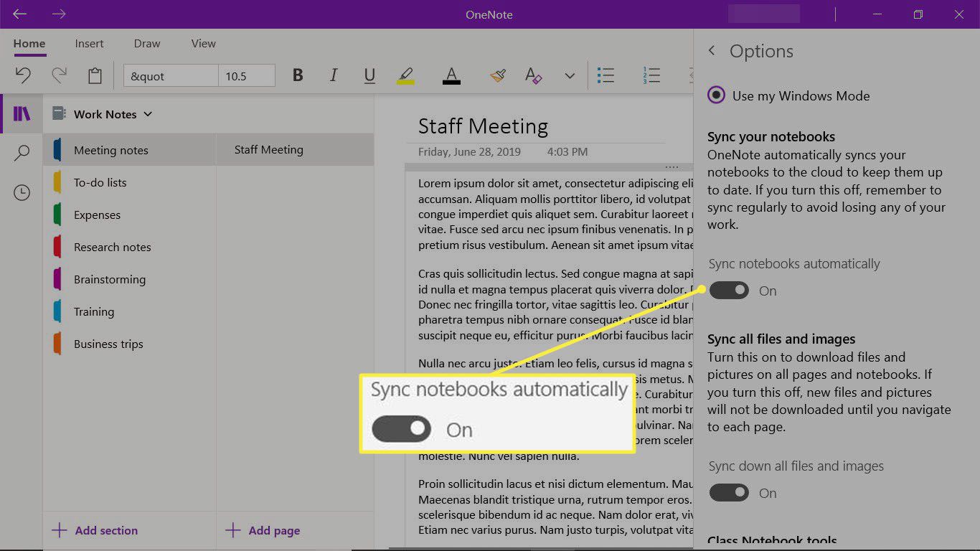Click Add section

95,531
